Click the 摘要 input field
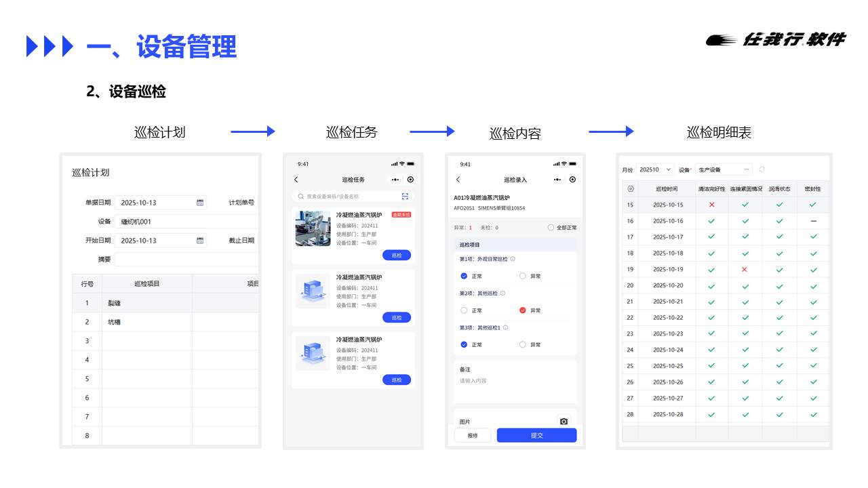 (186, 260)
